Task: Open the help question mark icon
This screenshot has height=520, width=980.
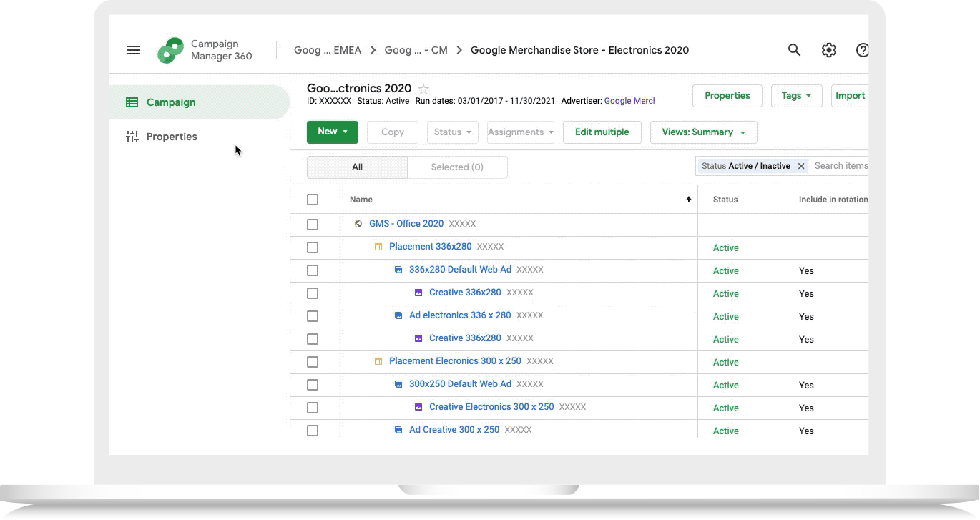Action: click(862, 50)
